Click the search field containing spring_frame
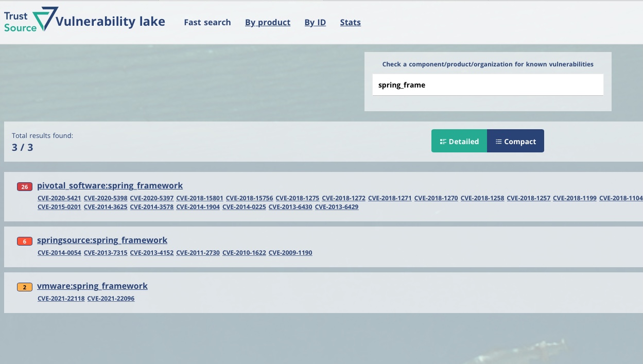Image resolution: width=643 pixels, height=364 pixels. coord(488,85)
